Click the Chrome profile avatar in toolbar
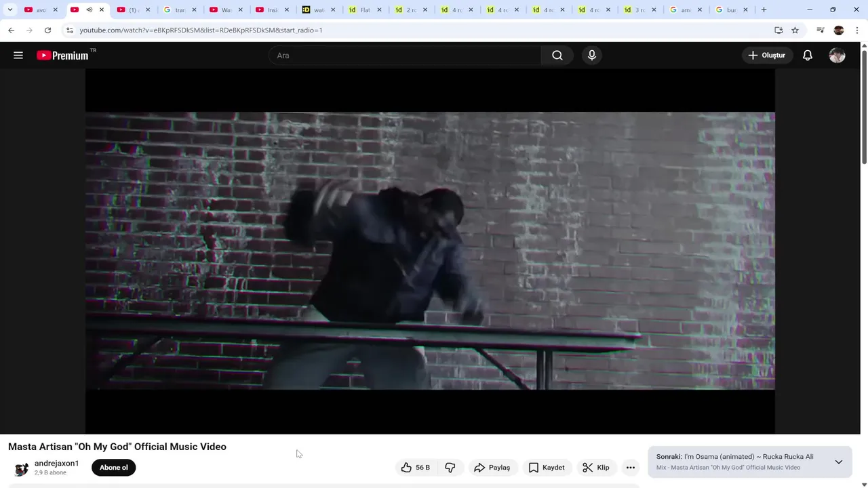The height and width of the screenshot is (488, 868). tap(839, 30)
